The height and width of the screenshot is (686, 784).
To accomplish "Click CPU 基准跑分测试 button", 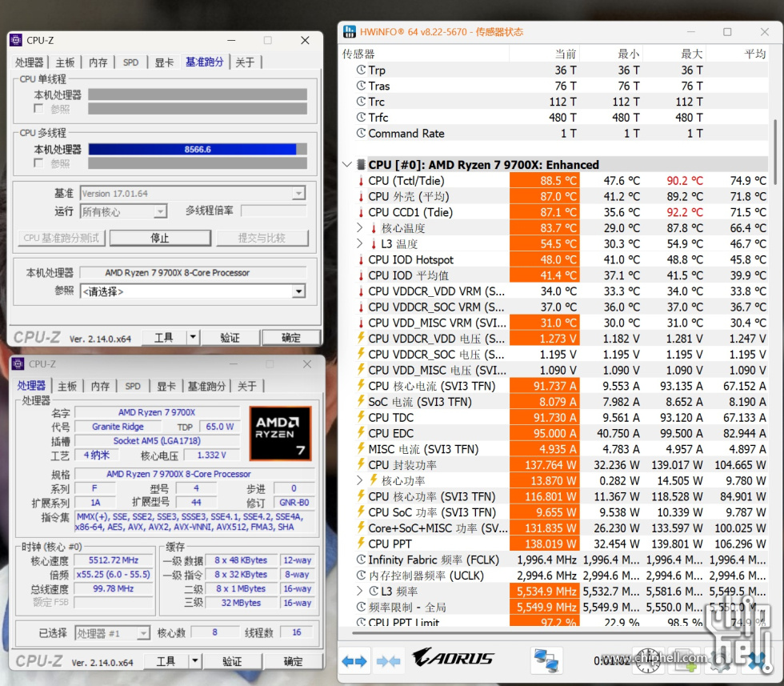I will [x=61, y=238].
